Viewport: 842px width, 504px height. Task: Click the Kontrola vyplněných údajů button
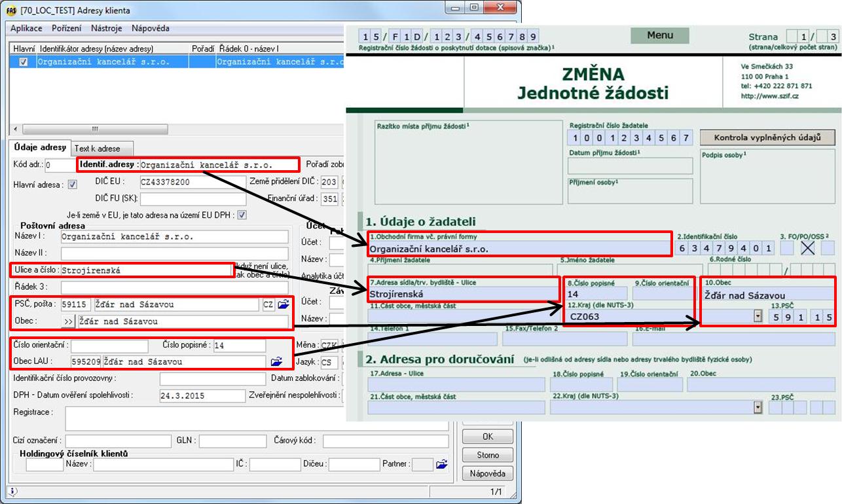(x=768, y=137)
